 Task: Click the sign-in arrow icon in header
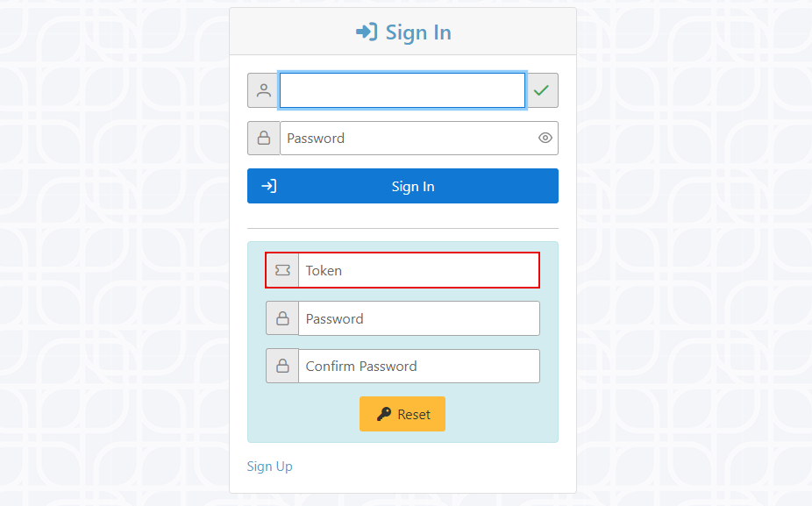(x=367, y=32)
